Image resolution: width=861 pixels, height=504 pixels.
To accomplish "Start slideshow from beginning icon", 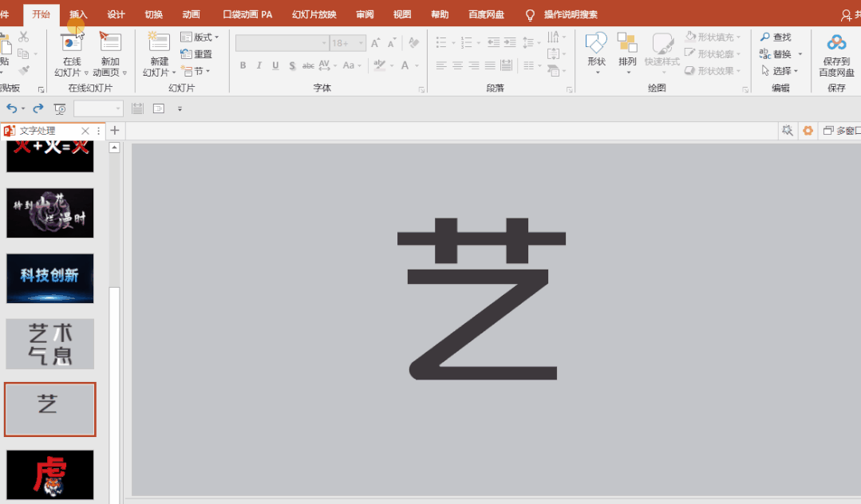I will [60, 108].
